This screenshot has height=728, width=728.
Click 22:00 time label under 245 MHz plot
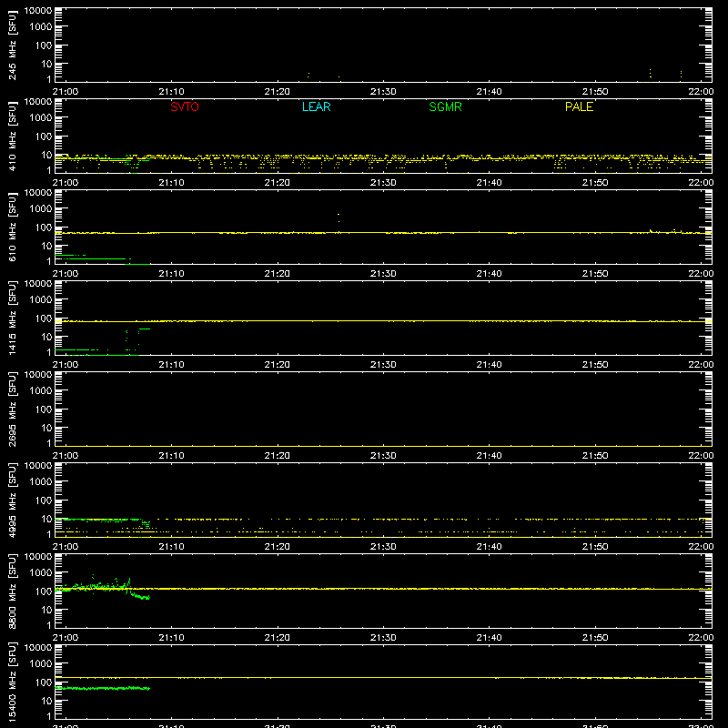[x=701, y=92]
